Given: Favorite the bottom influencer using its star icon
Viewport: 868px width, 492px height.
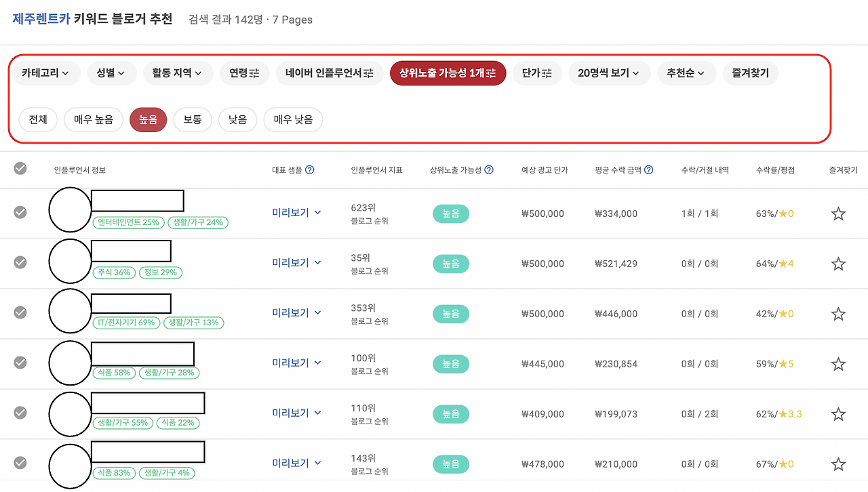Looking at the screenshot, I should [838, 464].
